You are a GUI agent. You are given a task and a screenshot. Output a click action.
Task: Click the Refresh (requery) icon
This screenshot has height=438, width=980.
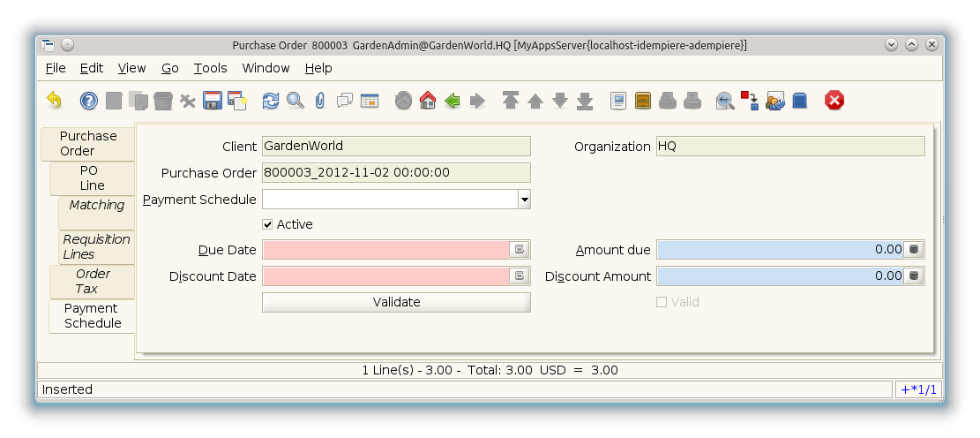(x=271, y=101)
